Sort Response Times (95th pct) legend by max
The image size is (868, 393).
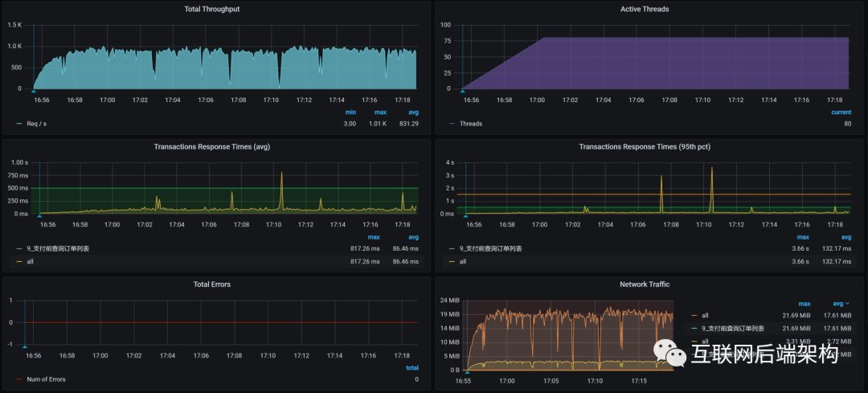point(803,237)
